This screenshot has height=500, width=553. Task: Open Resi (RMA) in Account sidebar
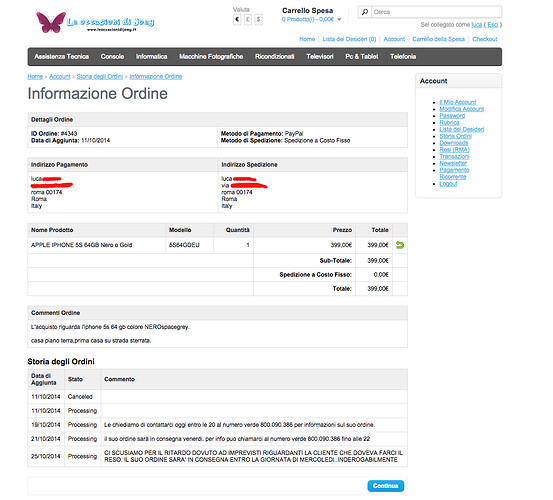pos(454,150)
